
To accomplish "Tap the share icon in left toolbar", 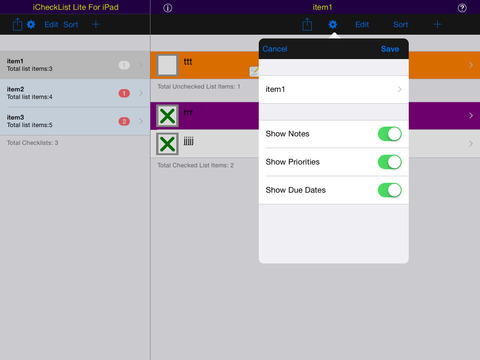I will [17, 24].
